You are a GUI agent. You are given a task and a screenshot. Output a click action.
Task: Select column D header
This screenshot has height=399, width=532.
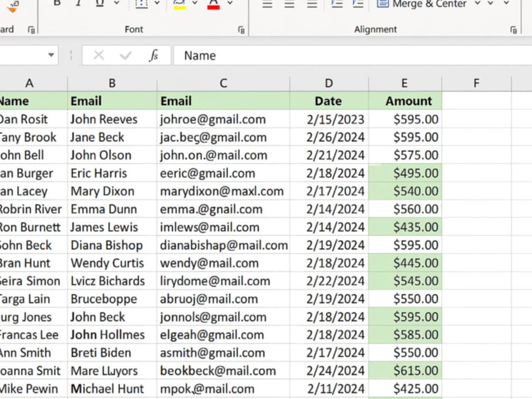pyautogui.click(x=329, y=83)
